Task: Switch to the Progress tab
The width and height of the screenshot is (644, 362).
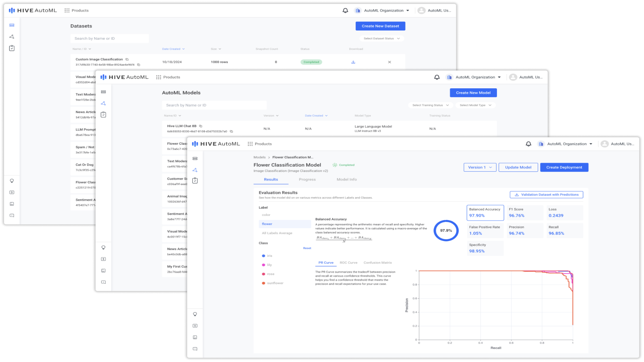Action: [x=307, y=179]
